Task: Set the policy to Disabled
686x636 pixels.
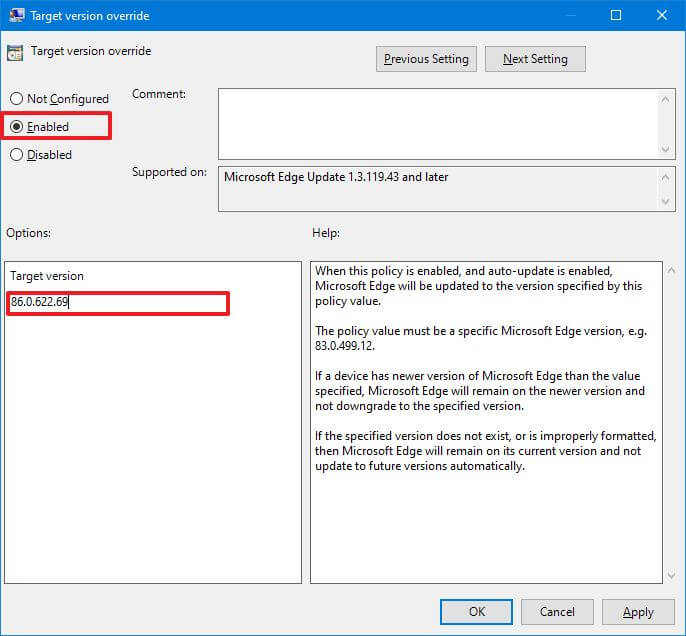Action: (17, 155)
